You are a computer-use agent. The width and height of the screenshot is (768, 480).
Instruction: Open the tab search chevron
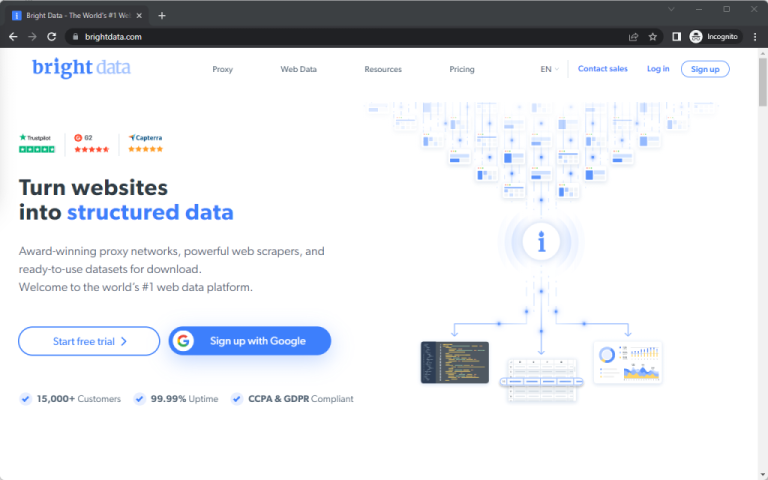click(x=671, y=9)
